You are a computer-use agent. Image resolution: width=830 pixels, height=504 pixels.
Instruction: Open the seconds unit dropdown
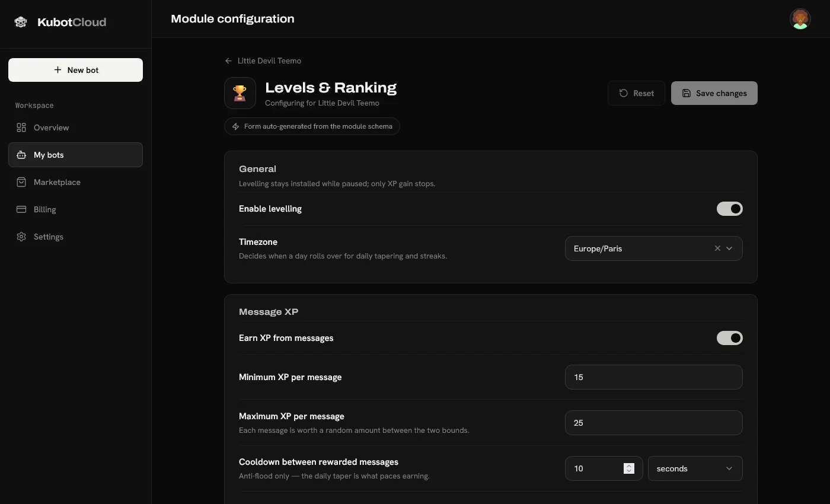coord(695,468)
